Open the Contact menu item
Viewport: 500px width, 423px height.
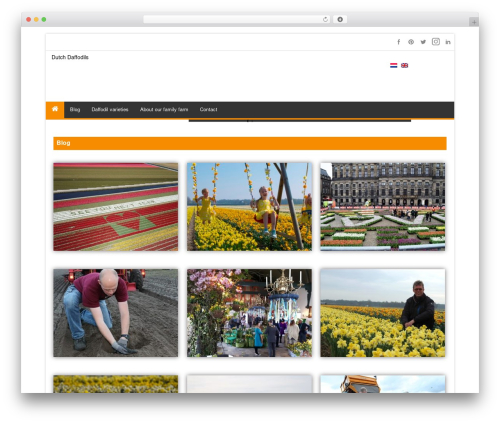(208, 109)
